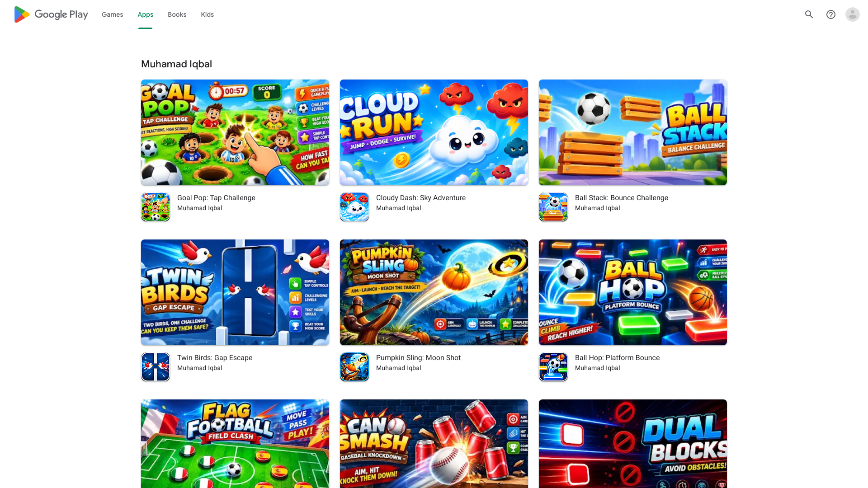Open the Flag Football Field Clash banner
The image size is (868, 488).
pyautogui.click(x=235, y=444)
